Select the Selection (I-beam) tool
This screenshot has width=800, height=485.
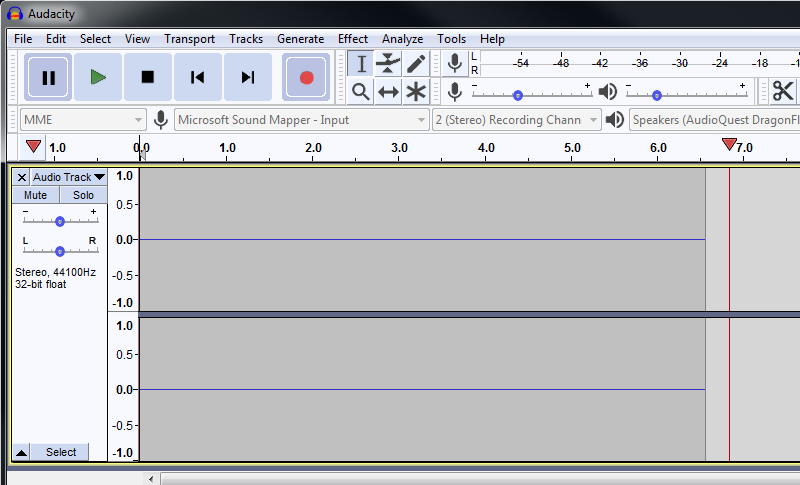361,64
